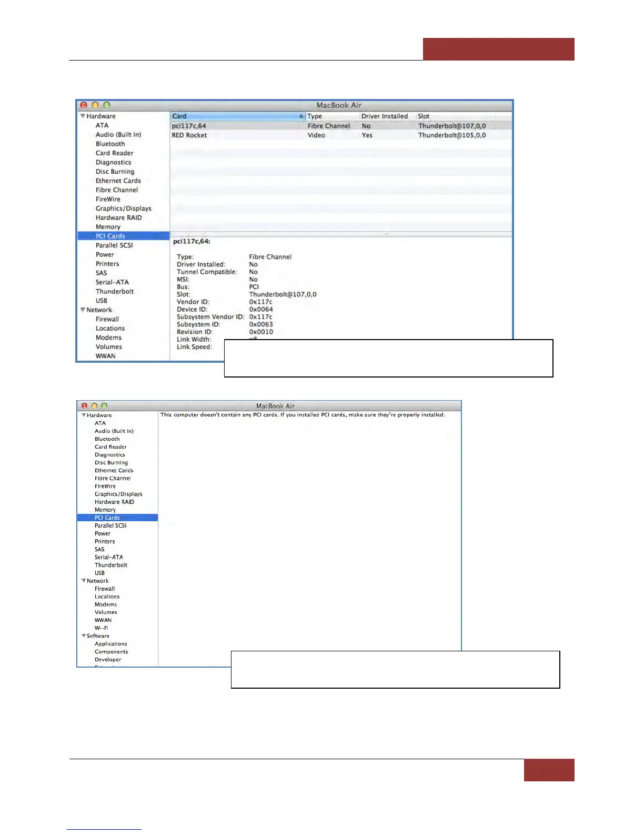This screenshot has height=834, width=644.
Task: Sort table by the Slot column header
Action: point(456,116)
